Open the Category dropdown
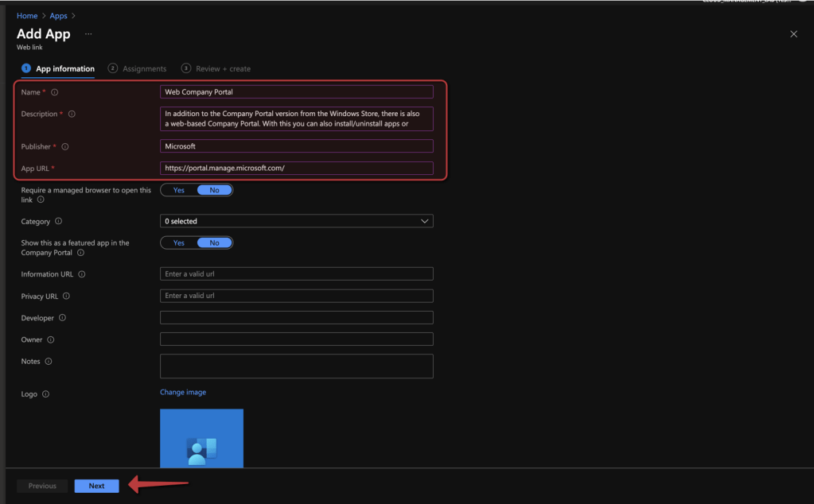 click(x=296, y=221)
